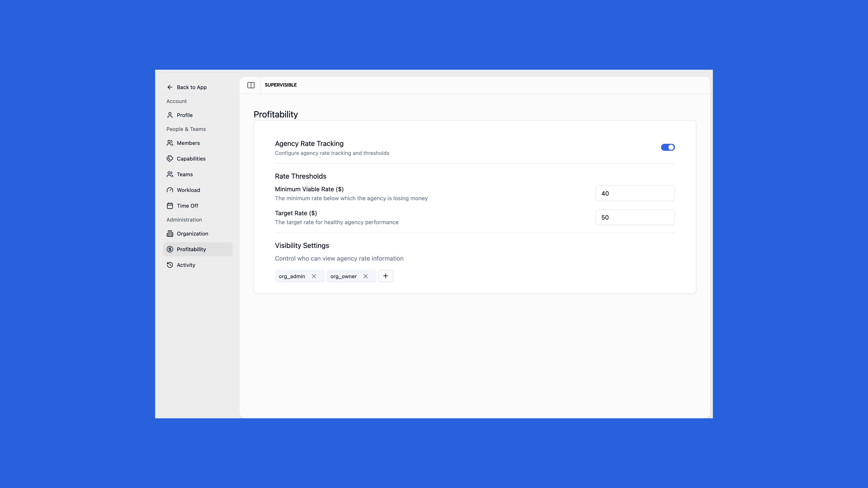This screenshot has width=868, height=488.
Task: Select Profitability in the sidebar
Action: coord(191,249)
